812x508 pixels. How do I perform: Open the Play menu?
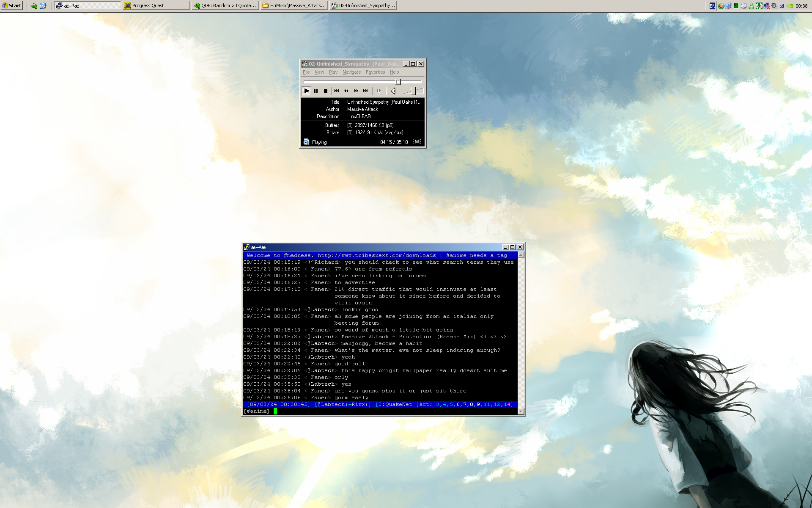[x=333, y=72]
